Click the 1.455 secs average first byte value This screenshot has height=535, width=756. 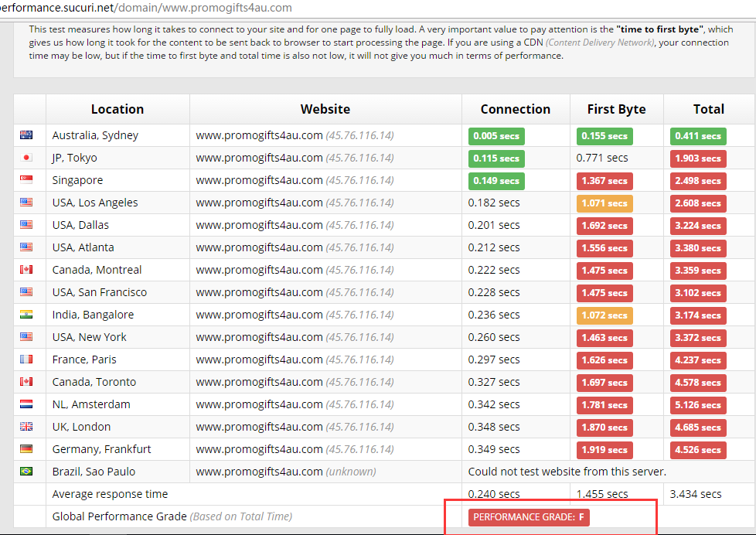click(x=602, y=494)
